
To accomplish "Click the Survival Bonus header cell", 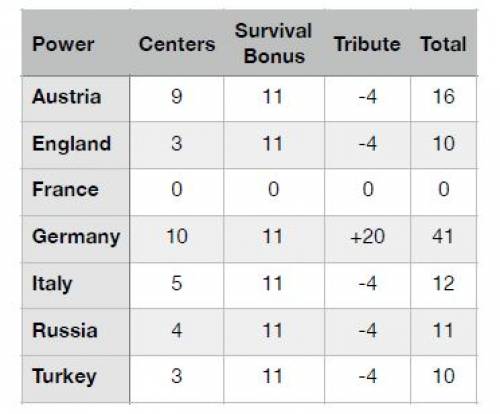I will tap(273, 43).
